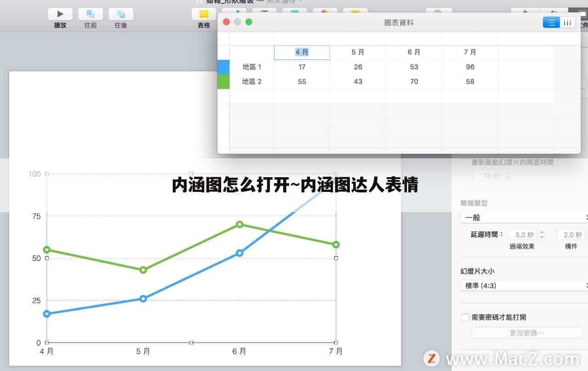Minimize the 圖表資料 window using the gray button

point(238,22)
